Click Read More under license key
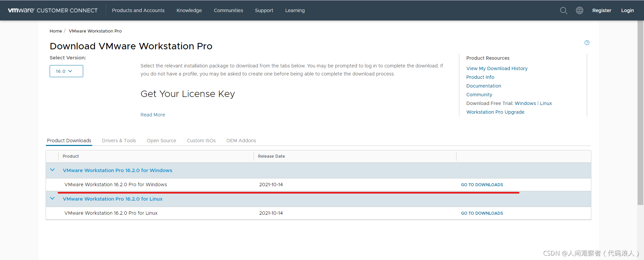644x260 pixels. (x=153, y=115)
